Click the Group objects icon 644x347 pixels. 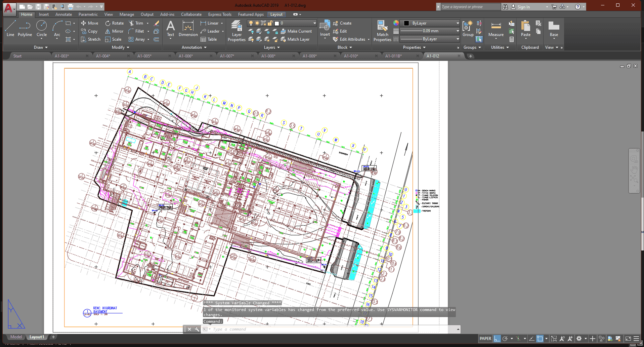pyautogui.click(x=468, y=29)
